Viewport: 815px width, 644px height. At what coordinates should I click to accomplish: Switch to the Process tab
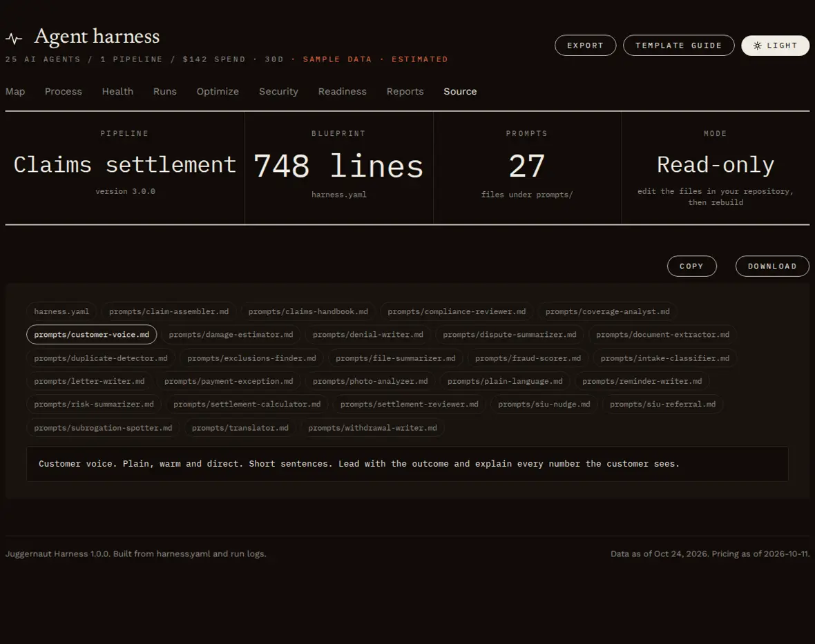point(64,91)
